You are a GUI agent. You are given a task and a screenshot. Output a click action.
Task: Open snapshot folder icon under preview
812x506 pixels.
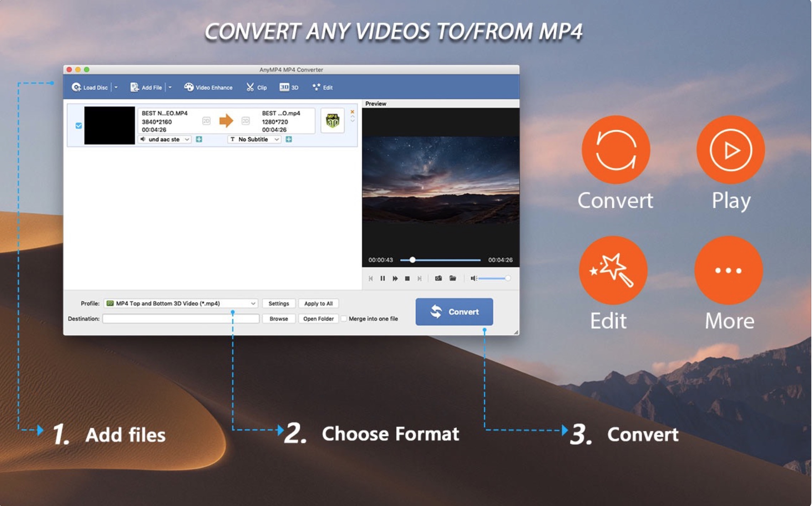tap(453, 278)
